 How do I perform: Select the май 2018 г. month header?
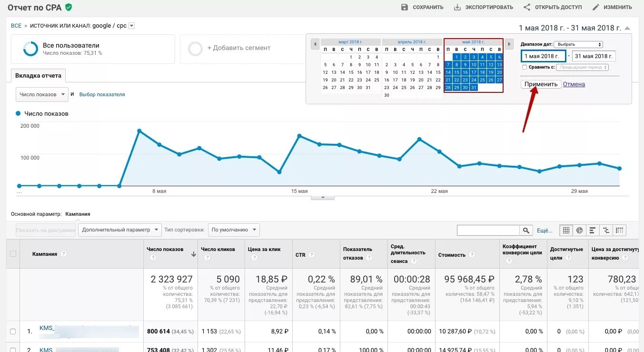[x=473, y=42]
